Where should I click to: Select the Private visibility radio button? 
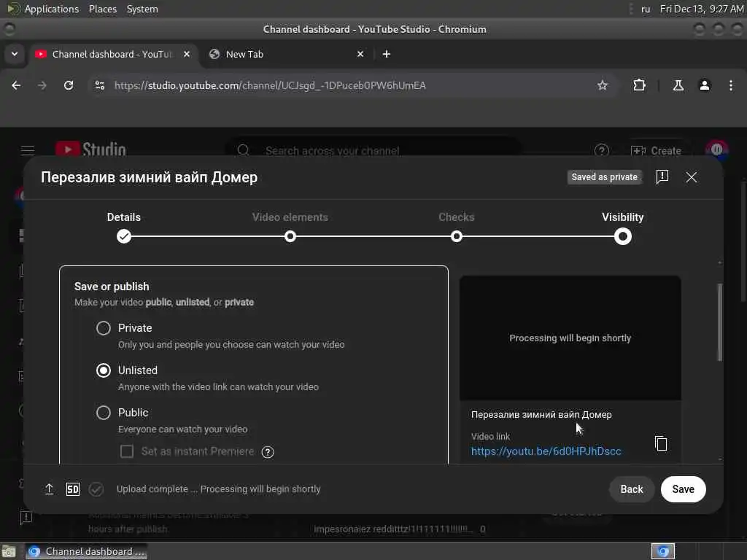point(104,328)
